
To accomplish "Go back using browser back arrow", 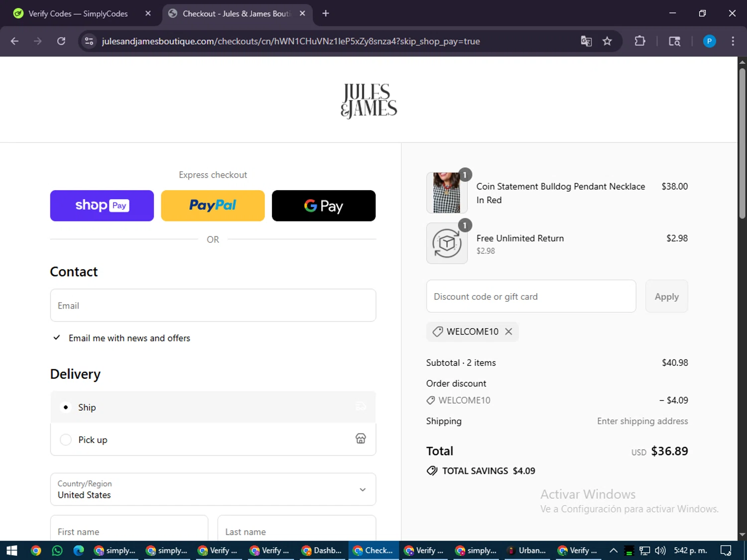I will [14, 41].
